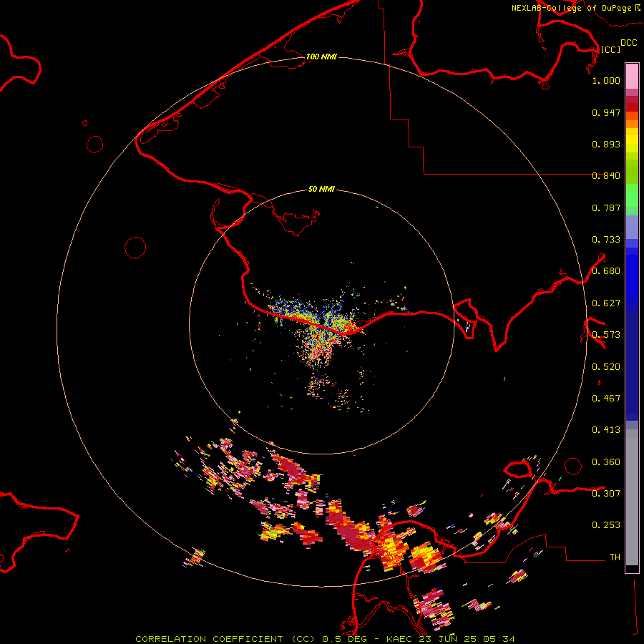Image resolution: width=644 pixels, height=644 pixels.
Task: Click the bright green band of the color scale
Action: coord(632,195)
